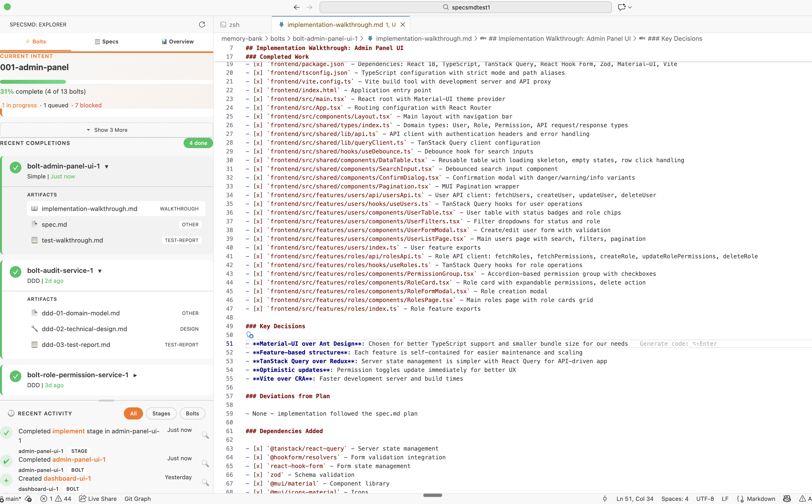Viewport: 812px width, 504px height.
Task: Open test-walkthrough.md artifact
Action: 72,240
